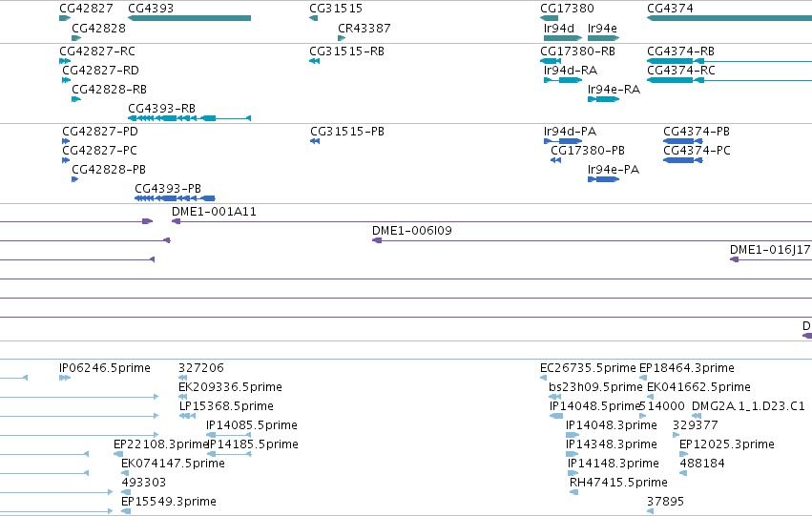Viewport: 812px width, 516px height.
Task: Select CR43387 gene feature
Action: coord(342,38)
